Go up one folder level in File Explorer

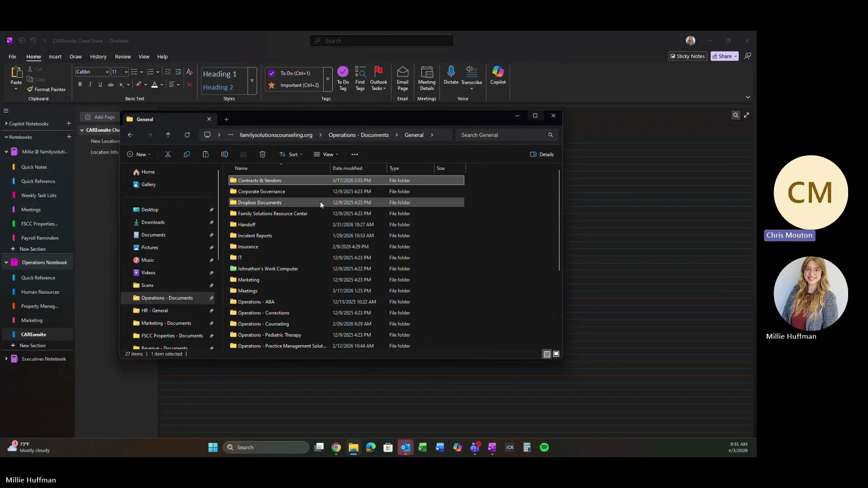(168, 135)
